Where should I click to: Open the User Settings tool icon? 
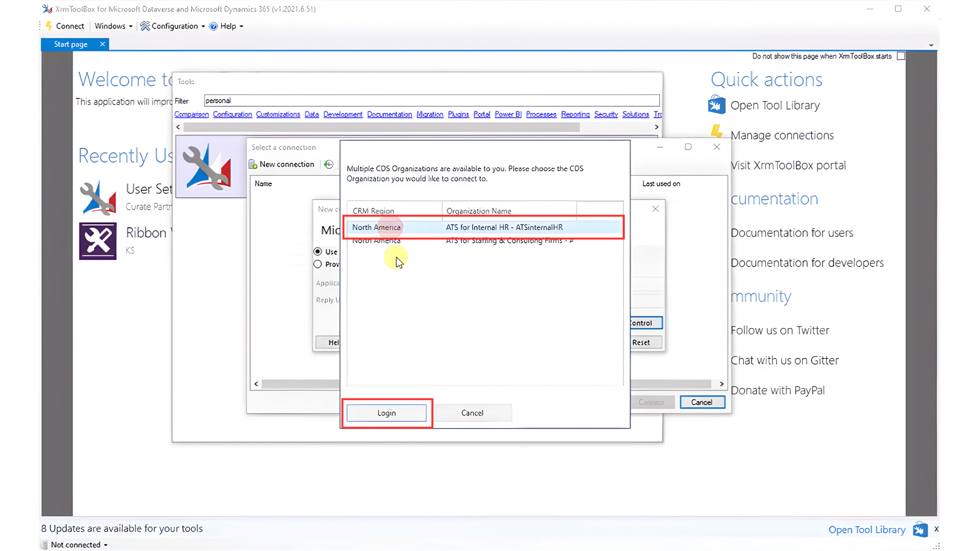coord(97,198)
